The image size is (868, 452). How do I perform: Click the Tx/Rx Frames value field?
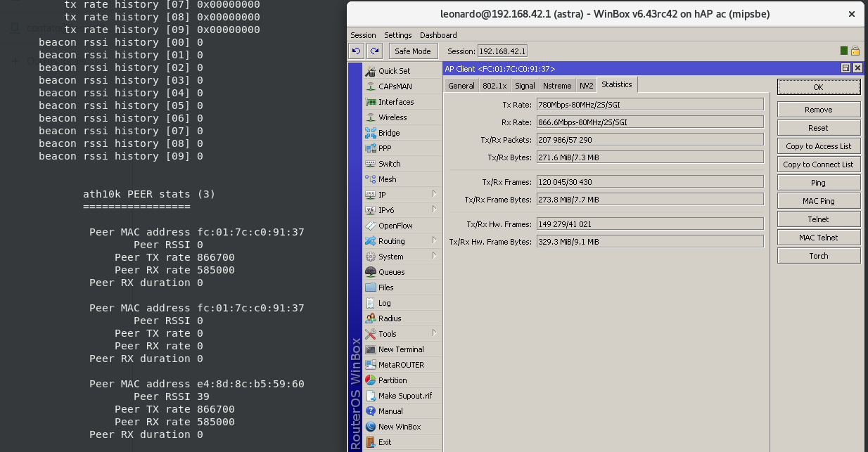(650, 181)
